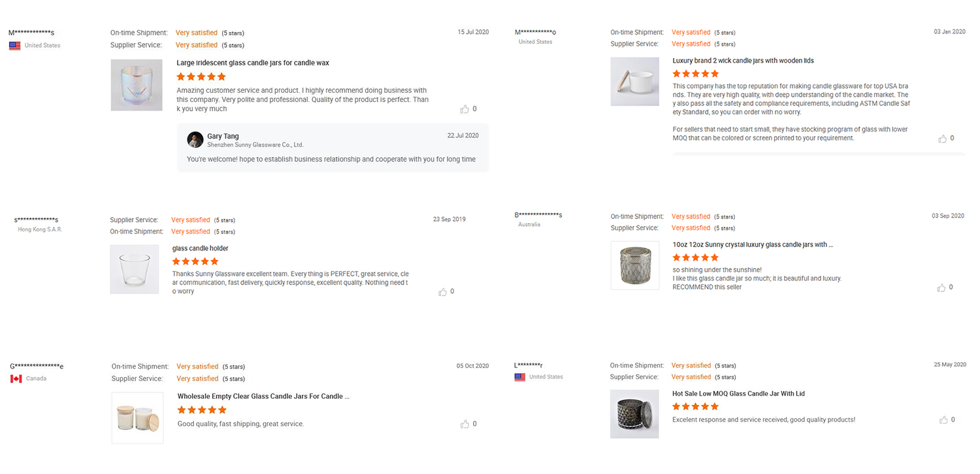Viewport: 980px width, 474px height.
Task: Thumbs-up the Hot Sale Low MOQ review
Action: coord(943,420)
